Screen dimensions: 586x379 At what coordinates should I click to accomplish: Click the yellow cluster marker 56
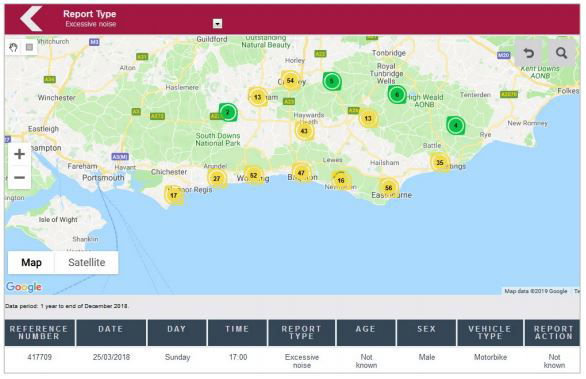click(x=388, y=188)
